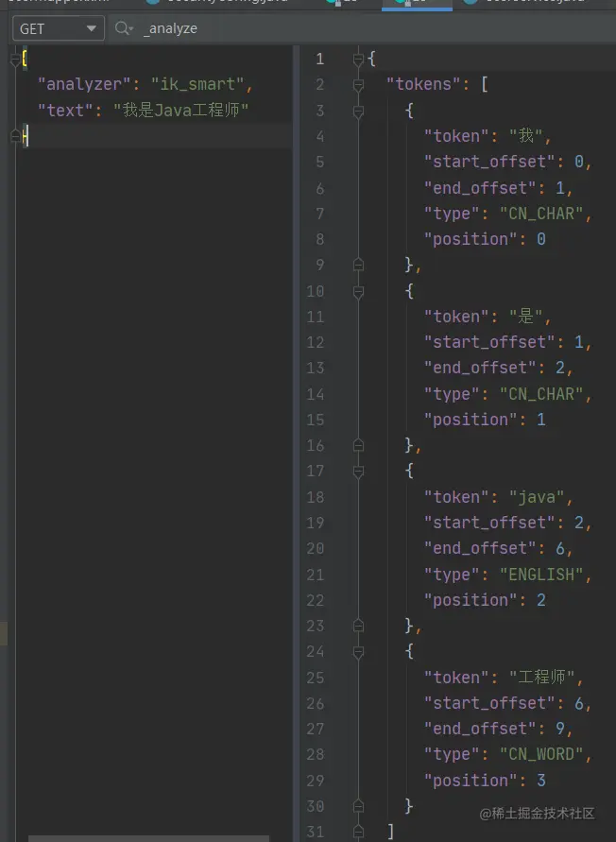Viewport: 616px width, 842px height.
Task: Click fold marker at request body closing brace
Action: point(15,136)
